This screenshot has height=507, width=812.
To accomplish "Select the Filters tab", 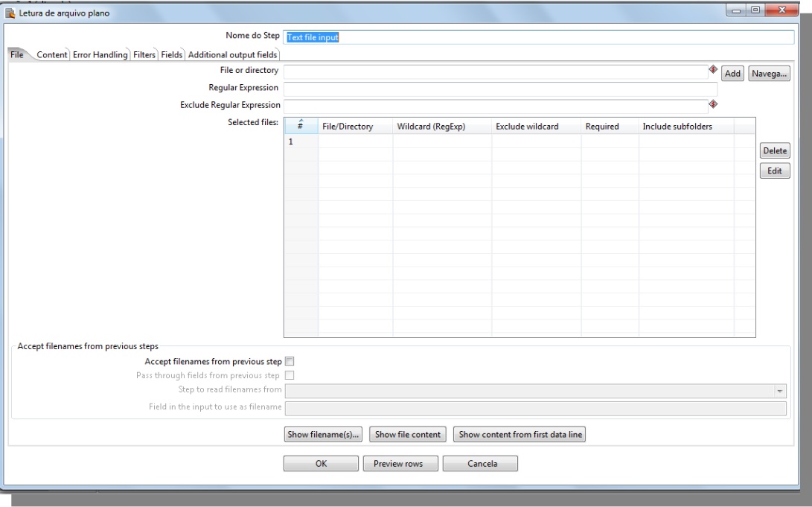I will (145, 54).
